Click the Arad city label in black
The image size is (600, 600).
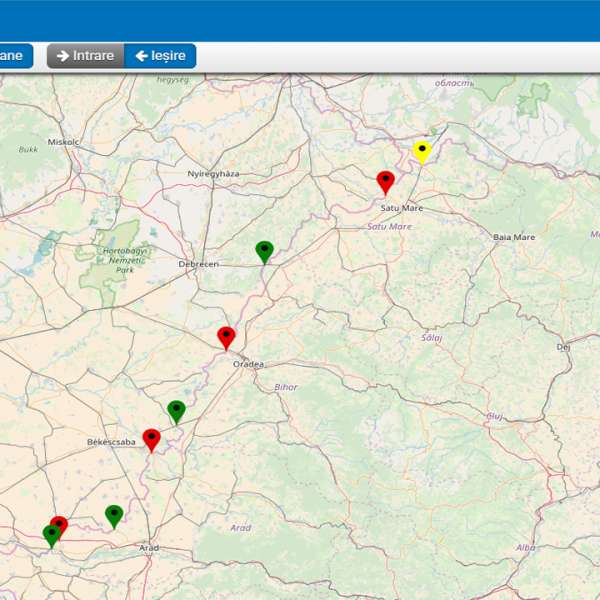point(149,548)
